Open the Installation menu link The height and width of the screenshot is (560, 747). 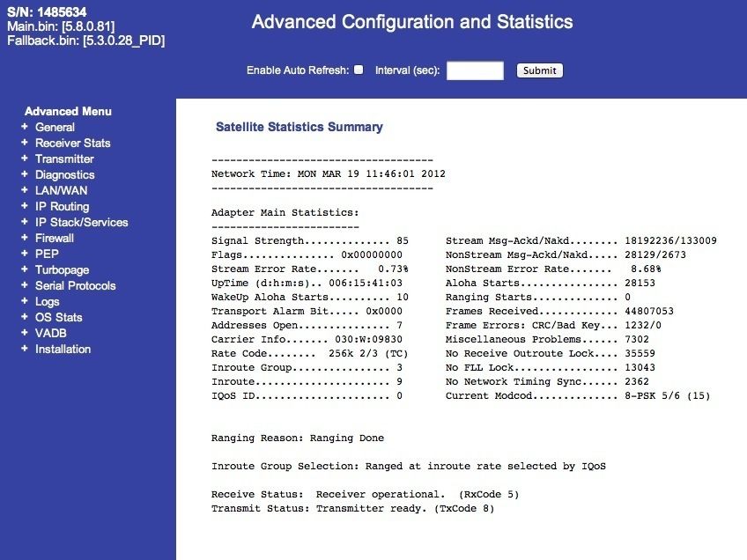tap(63, 349)
